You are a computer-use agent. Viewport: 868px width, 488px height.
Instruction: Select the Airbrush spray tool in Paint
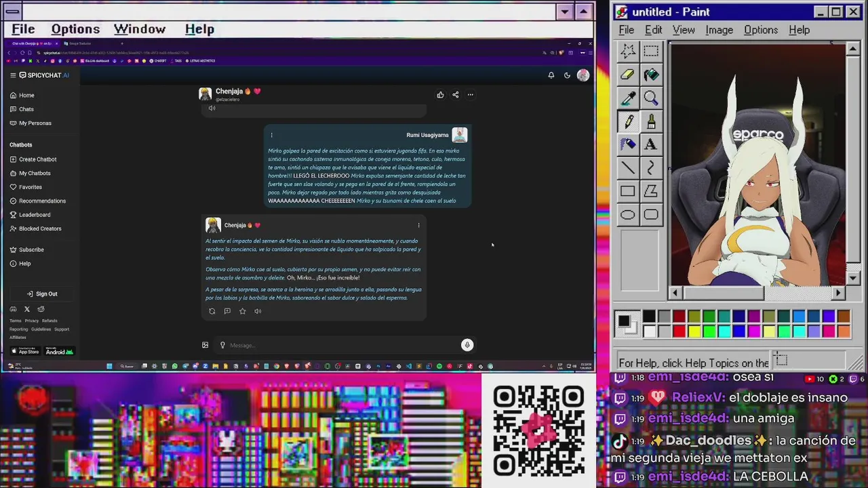(x=628, y=144)
